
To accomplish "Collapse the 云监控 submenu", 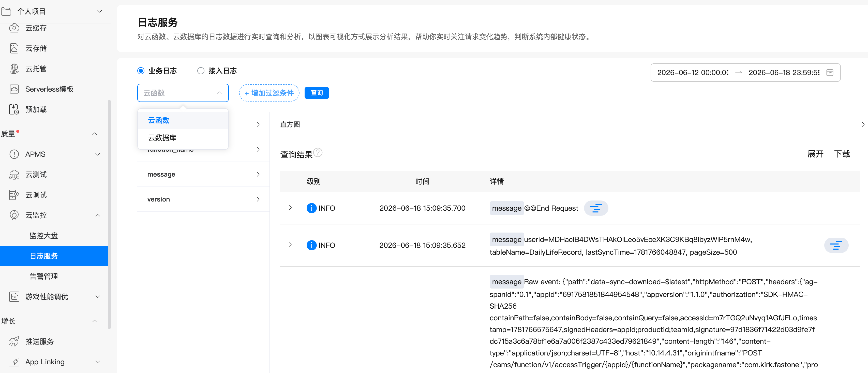I will (x=98, y=215).
